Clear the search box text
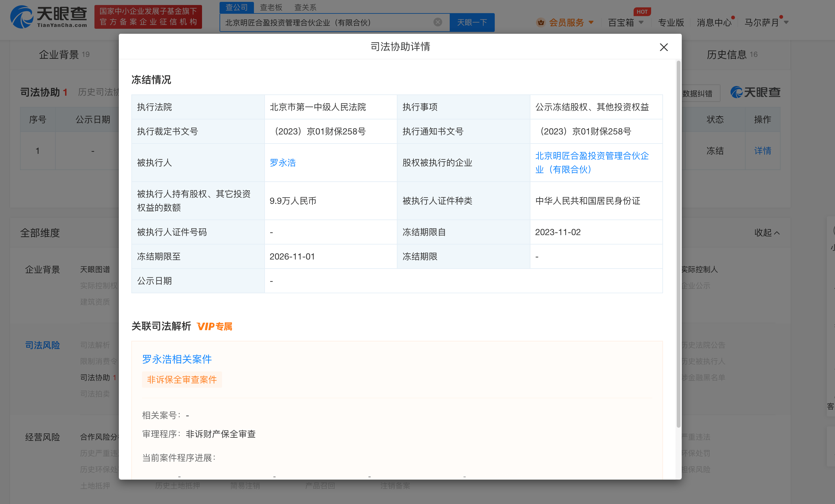The width and height of the screenshot is (835, 504). coord(438,23)
